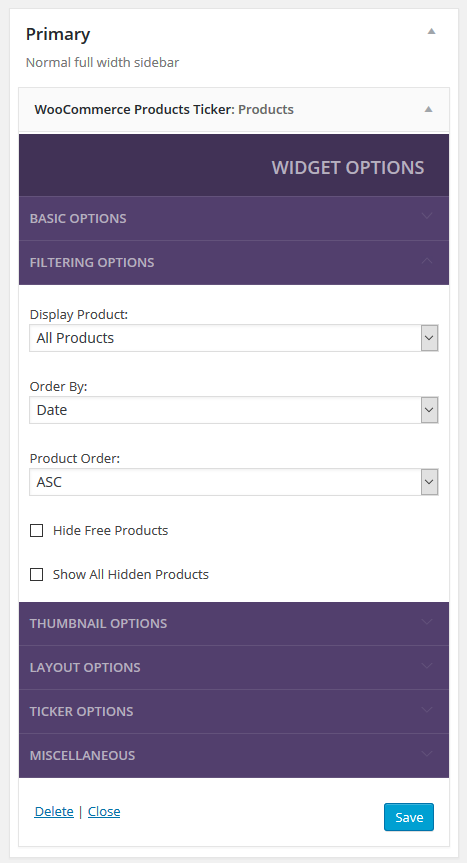Click chevron icon on Layout Options row
467x863 pixels.
point(427,665)
